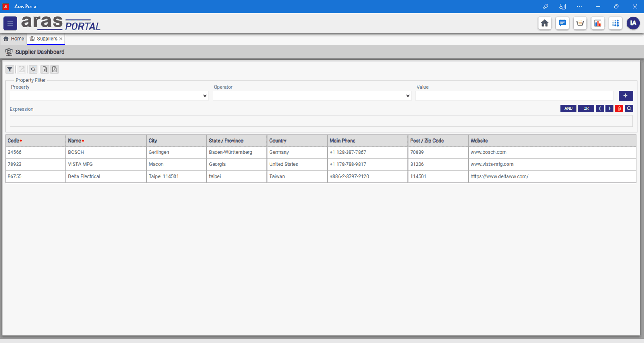This screenshot has height=343, width=644.
Task: Open the basket cart icon
Action: click(580, 23)
